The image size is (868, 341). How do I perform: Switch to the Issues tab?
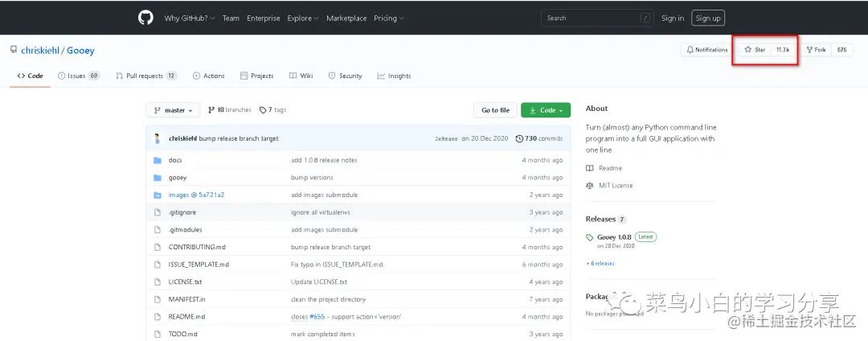pyautogui.click(x=79, y=76)
